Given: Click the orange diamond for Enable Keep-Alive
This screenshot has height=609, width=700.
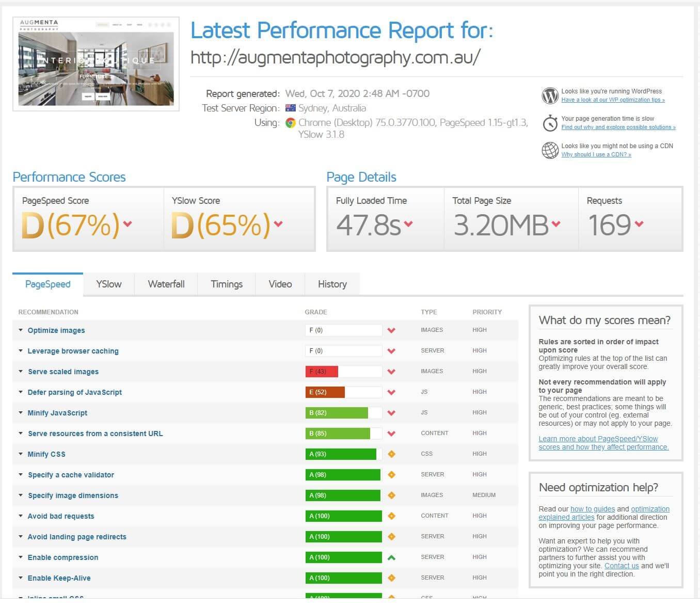Looking at the screenshot, I should [x=391, y=578].
